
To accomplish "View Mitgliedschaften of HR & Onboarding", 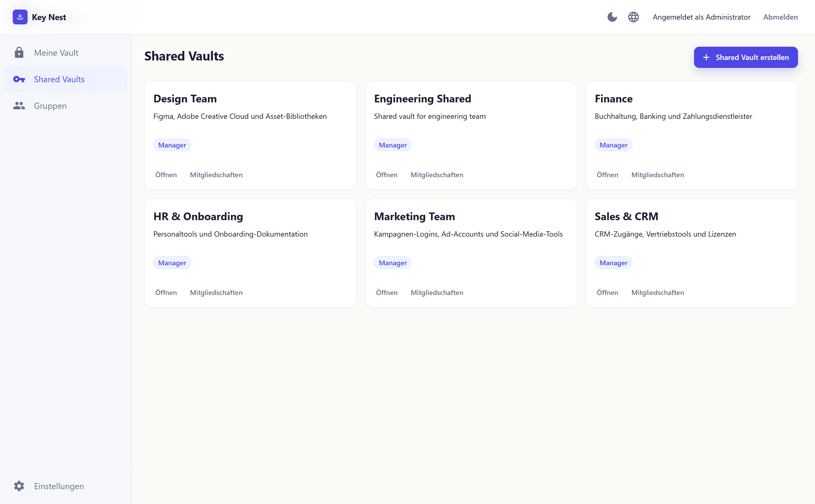I will click(216, 292).
